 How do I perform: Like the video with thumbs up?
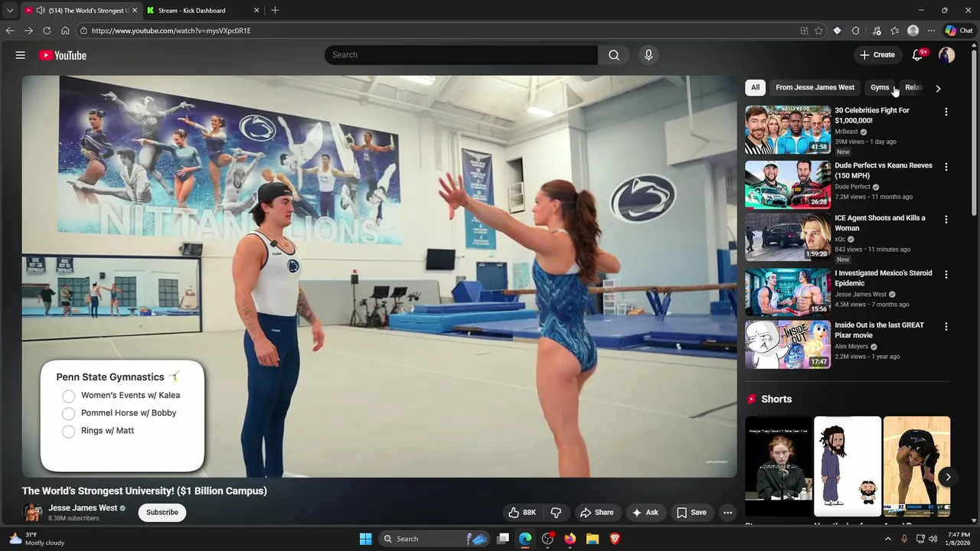coord(521,513)
